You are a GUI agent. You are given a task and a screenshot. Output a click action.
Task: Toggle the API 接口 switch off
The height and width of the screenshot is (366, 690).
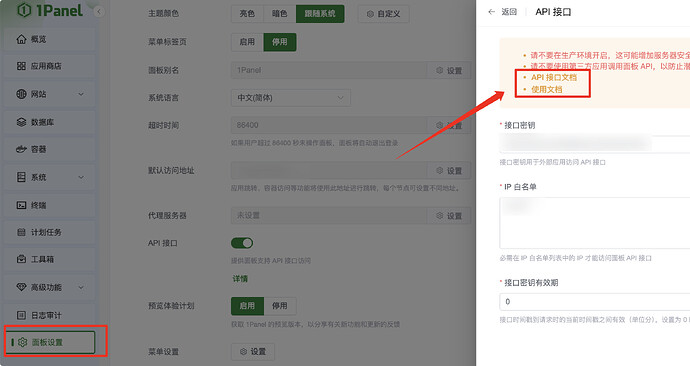tap(242, 243)
